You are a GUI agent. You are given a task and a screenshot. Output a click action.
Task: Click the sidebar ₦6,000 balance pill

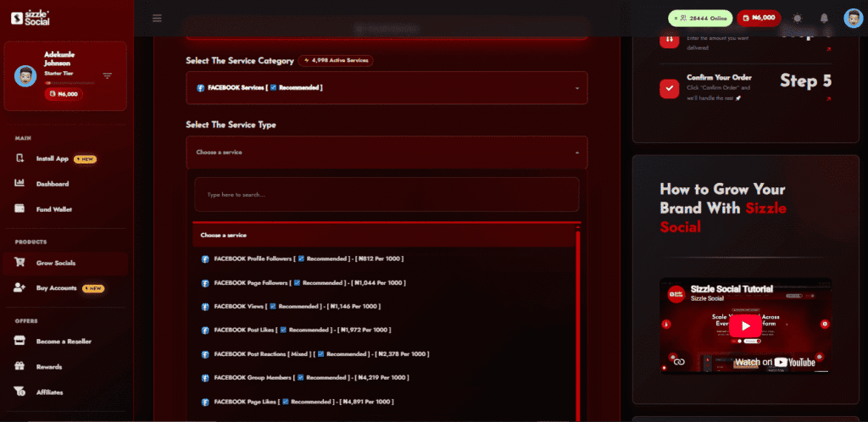pyautogui.click(x=64, y=94)
